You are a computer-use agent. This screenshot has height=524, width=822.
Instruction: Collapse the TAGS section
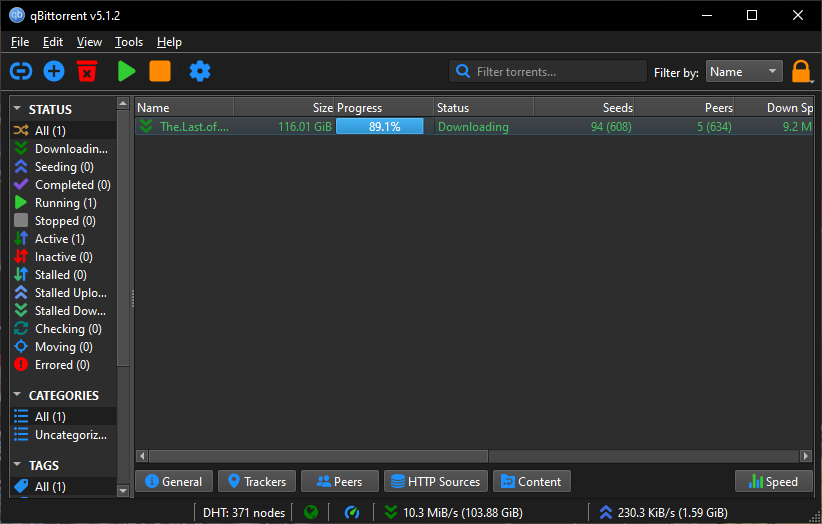point(17,465)
